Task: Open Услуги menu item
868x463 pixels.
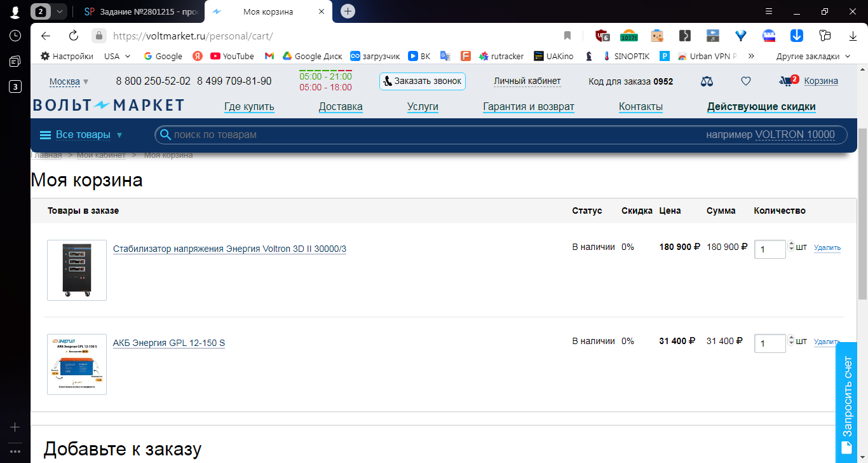Action: pyautogui.click(x=423, y=107)
